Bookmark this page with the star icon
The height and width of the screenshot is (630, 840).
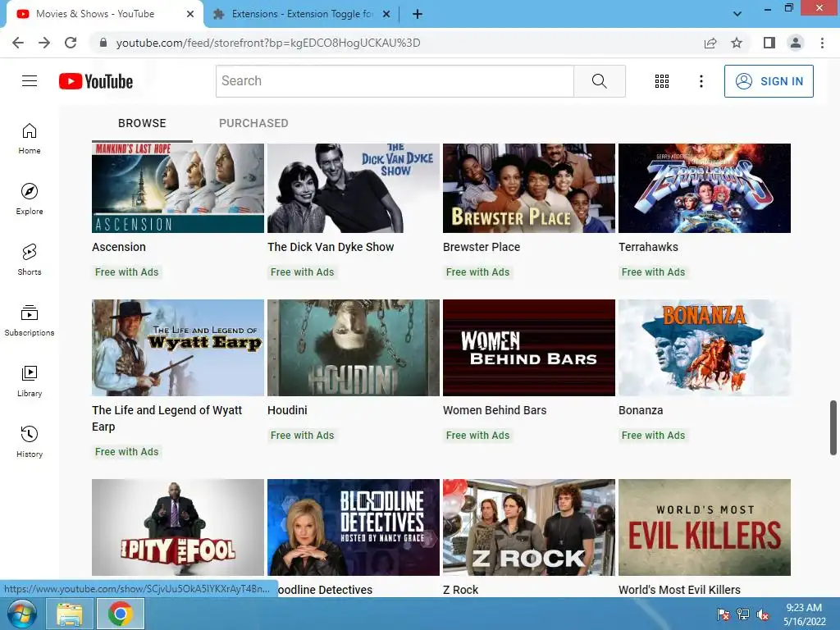coord(737,43)
